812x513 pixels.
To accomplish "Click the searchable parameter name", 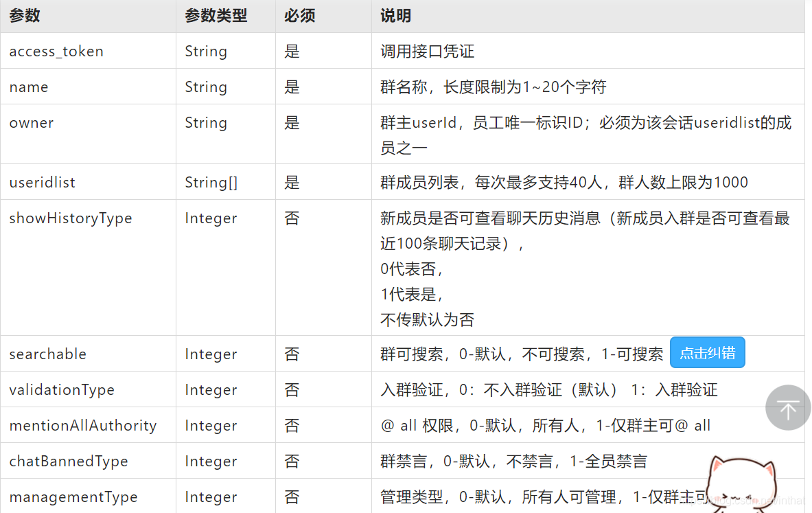I will (x=48, y=354).
